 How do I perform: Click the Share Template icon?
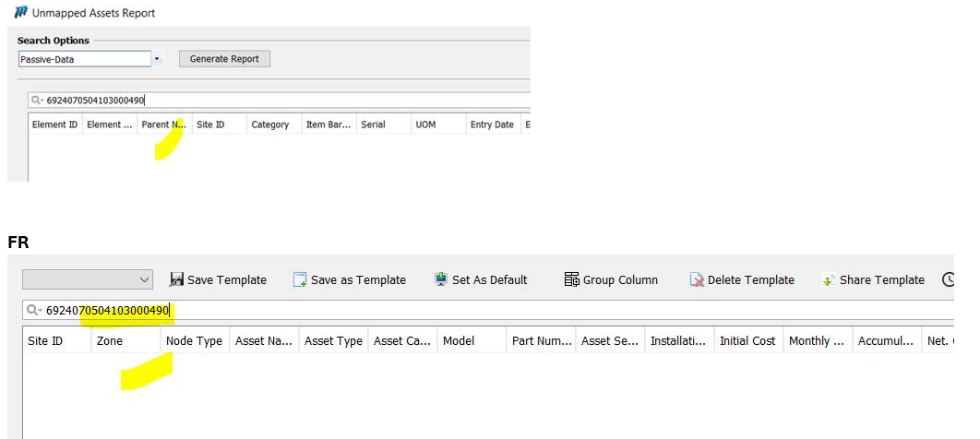coord(829,279)
